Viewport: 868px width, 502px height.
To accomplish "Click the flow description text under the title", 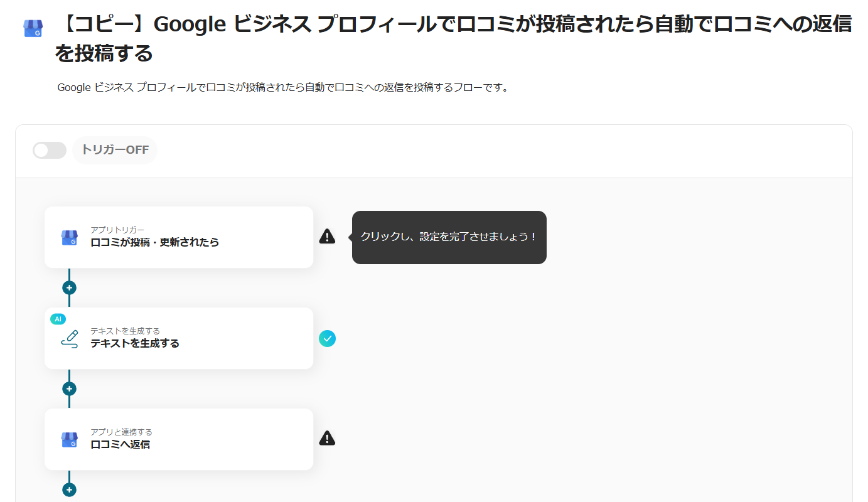I will (x=282, y=88).
